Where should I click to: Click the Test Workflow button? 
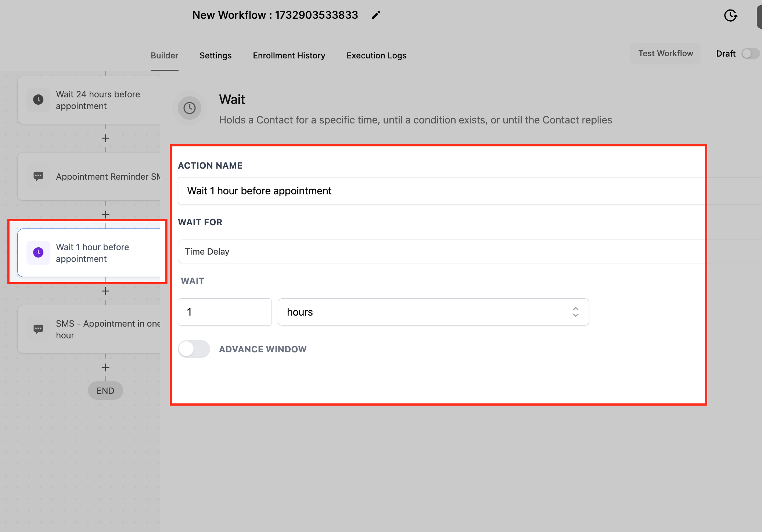click(x=665, y=54)
